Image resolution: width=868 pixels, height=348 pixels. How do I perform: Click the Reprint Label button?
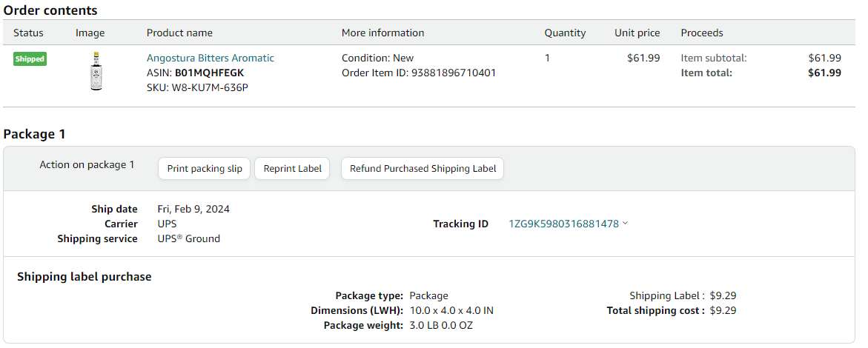292,169
